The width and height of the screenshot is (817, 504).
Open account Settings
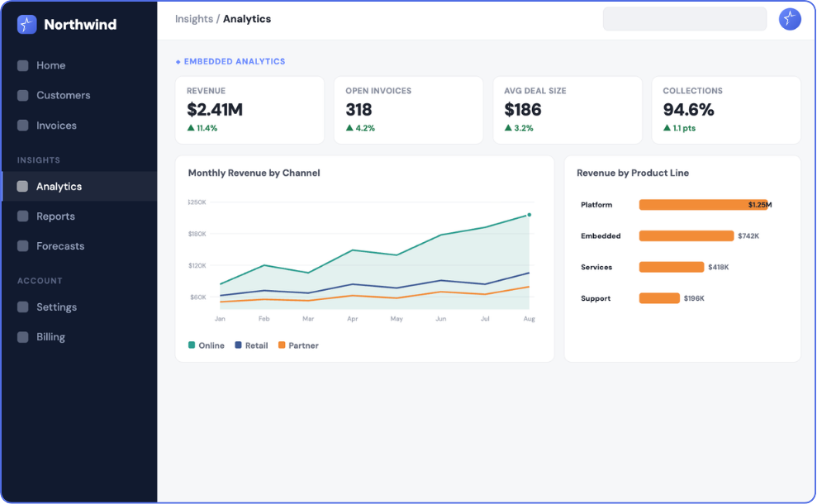point(79,307)
